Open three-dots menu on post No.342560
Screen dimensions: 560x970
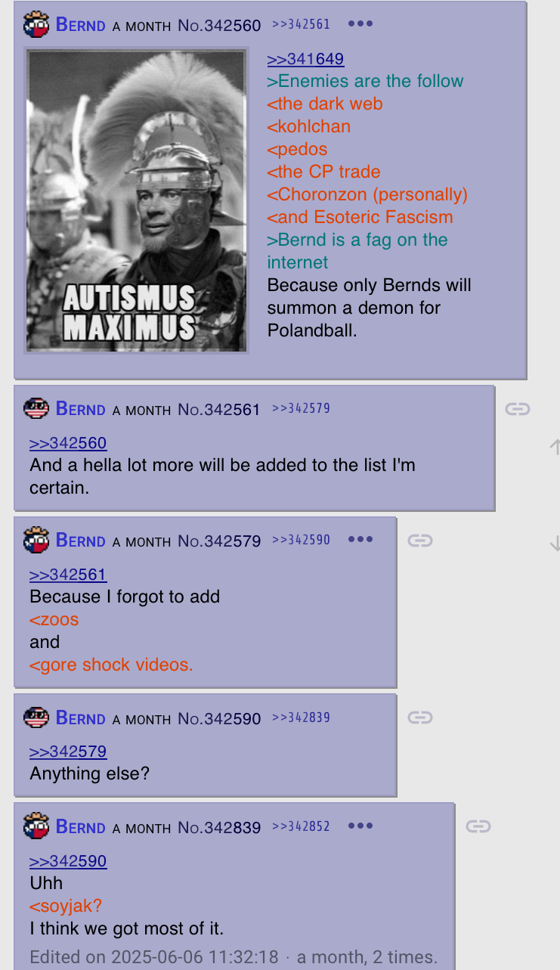(360, 23)
